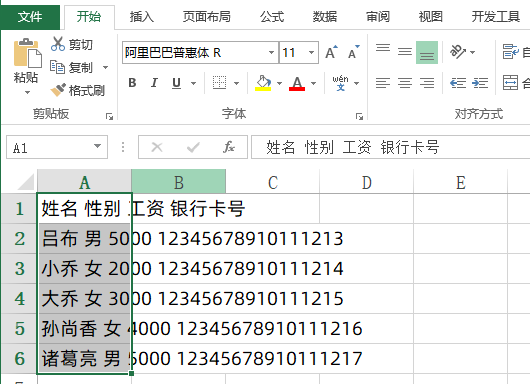Select column E header
Image resolution: width=530 pixels, height=384 pixels.
pos(460,182)
